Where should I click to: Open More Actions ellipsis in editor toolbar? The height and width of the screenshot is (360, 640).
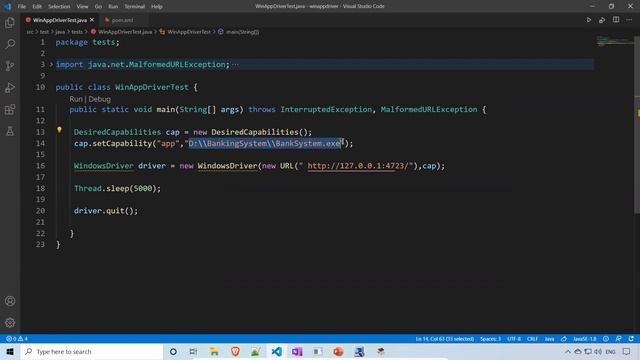629,20
